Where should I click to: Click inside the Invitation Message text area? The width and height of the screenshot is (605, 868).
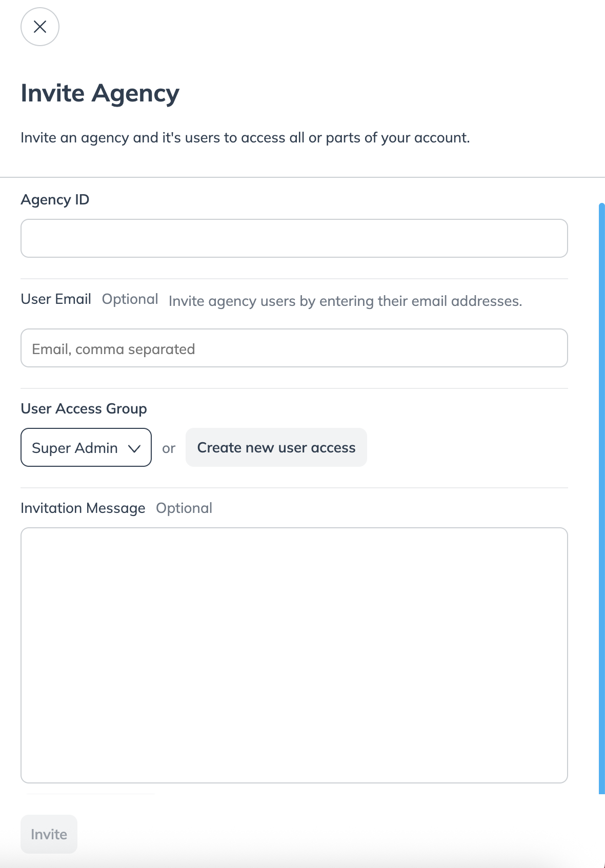[x=294, y=655]
